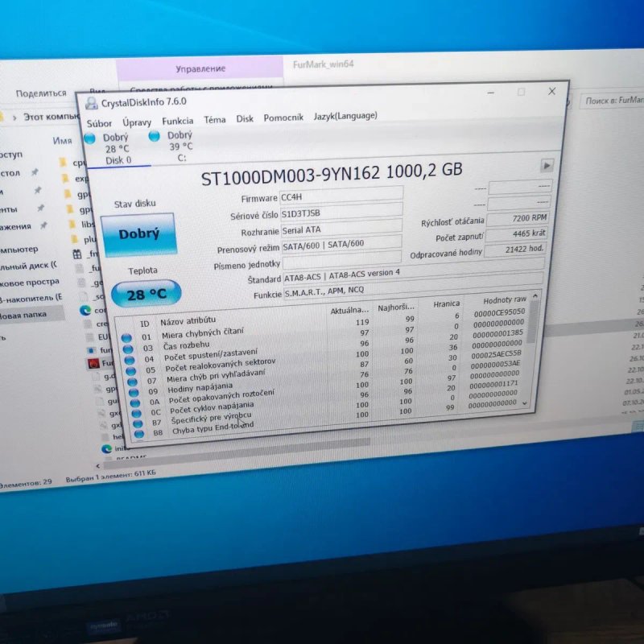Click status dot for attribute 01
644x644 pixels.
point(126,338)
